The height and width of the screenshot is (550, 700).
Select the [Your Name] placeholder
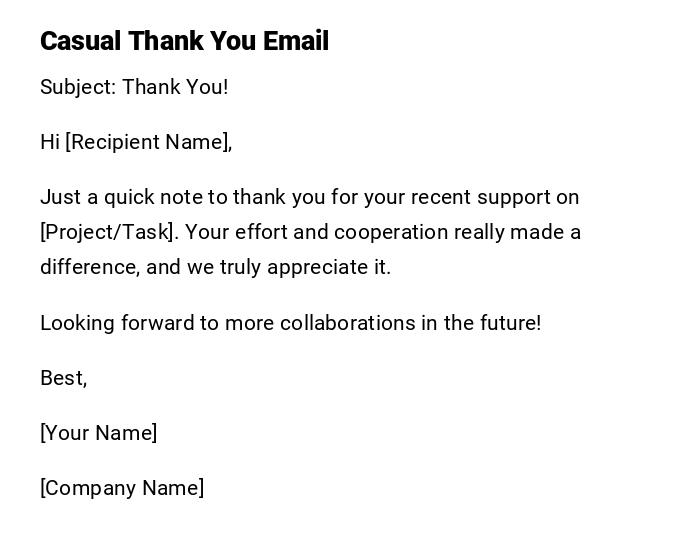tap(99, 433)
